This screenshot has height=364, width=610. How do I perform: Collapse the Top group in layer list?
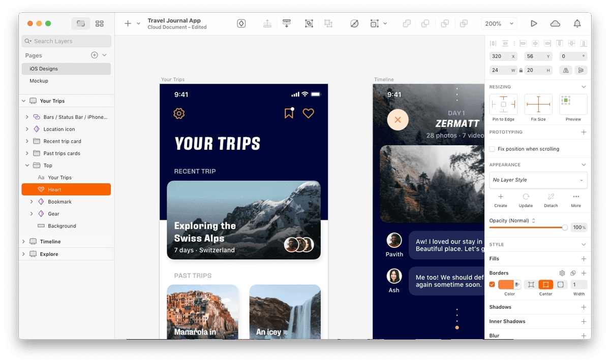coord(27,166)
